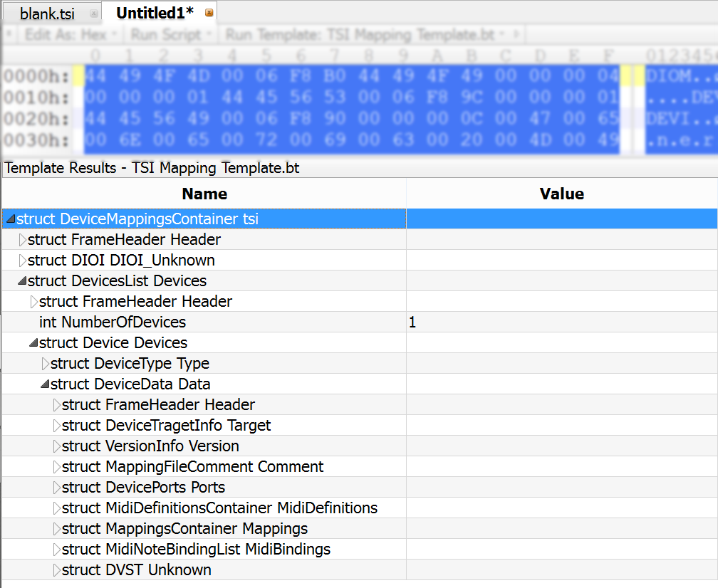The height and width of the screenshot is (588, 718).
Task: Switch to the blank.tsi tab
Action: 47,14
